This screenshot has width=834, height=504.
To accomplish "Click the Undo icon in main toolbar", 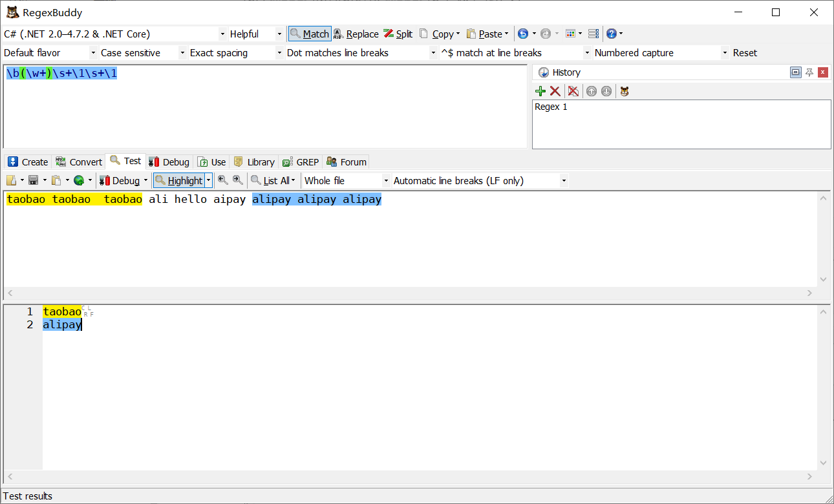I will (523, 34).
